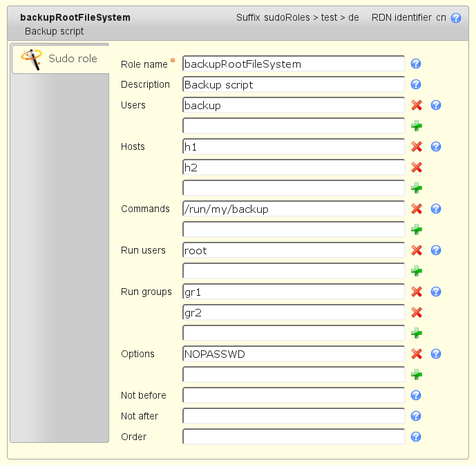Focus the Description text box

[x=294, y=84]
